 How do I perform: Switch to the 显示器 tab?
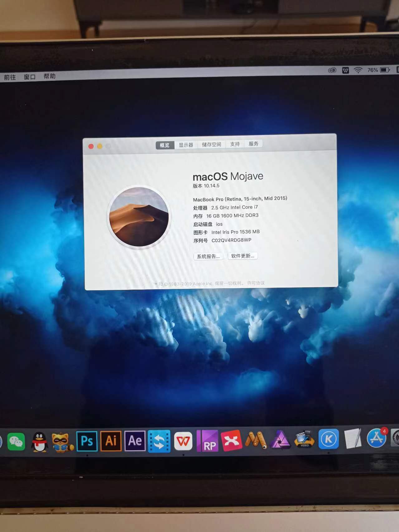pyautogui.click(x=186, y=145)
